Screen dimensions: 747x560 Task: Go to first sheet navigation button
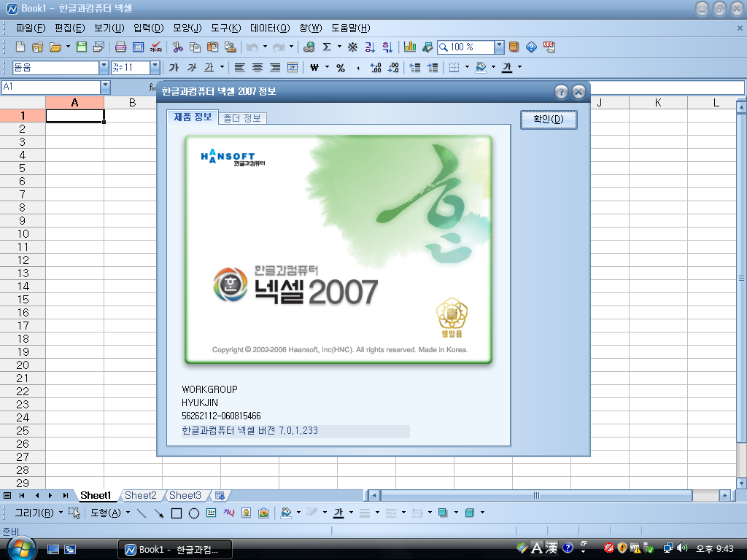(22, 495)
